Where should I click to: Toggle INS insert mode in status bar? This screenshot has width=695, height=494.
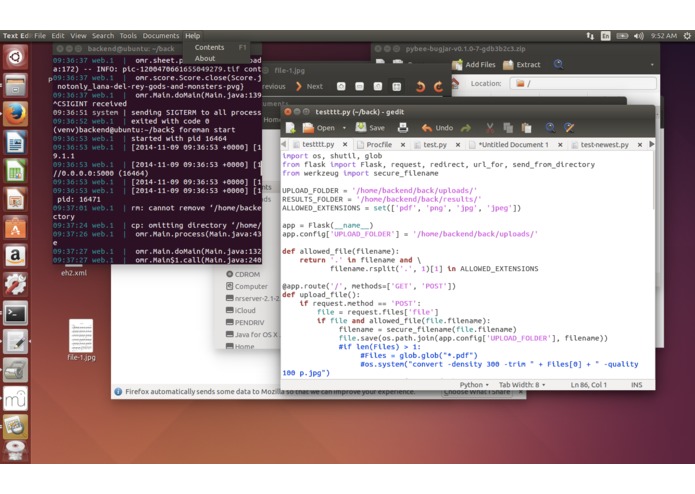pyautogui.click(x=636, y=385)
